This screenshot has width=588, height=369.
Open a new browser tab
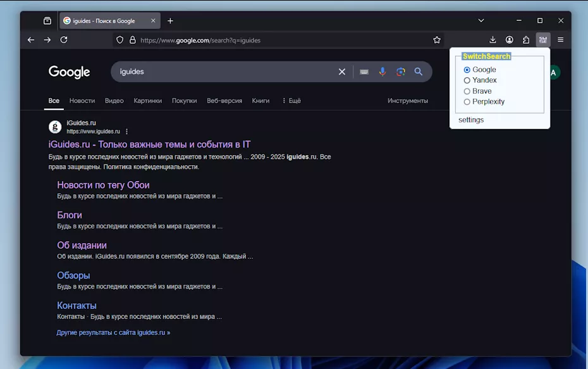[170, 21]
